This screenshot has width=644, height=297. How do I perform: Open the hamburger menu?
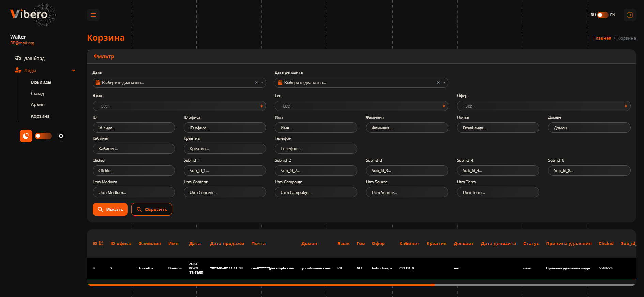[93, 15]
